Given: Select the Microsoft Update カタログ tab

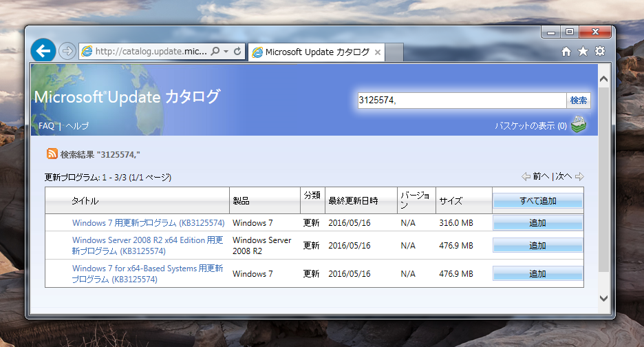Looking at the screenshot, I should (x=317, y=52).
